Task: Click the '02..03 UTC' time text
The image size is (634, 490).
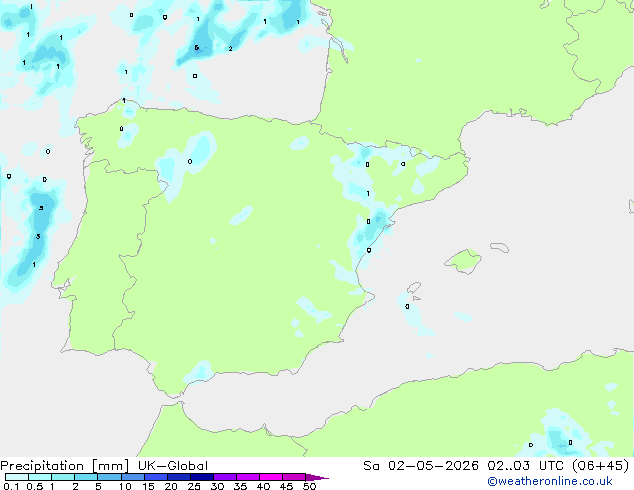Action: click(526, 466)
